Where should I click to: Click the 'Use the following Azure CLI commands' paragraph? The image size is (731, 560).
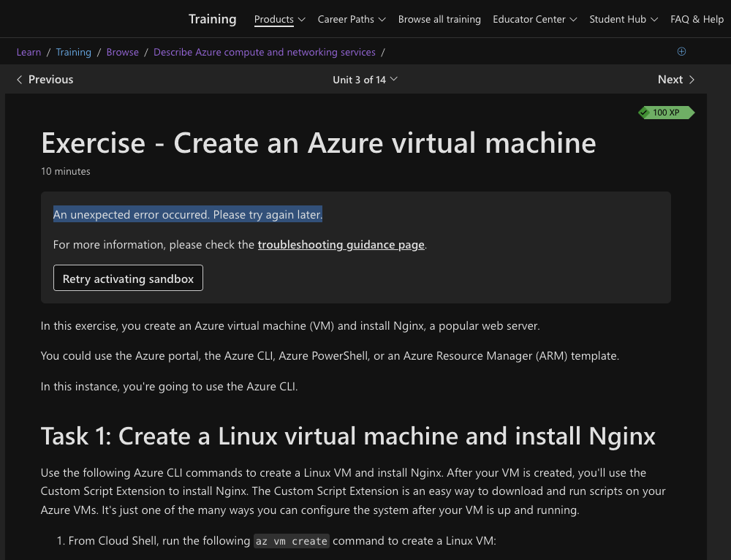point(353,491)
